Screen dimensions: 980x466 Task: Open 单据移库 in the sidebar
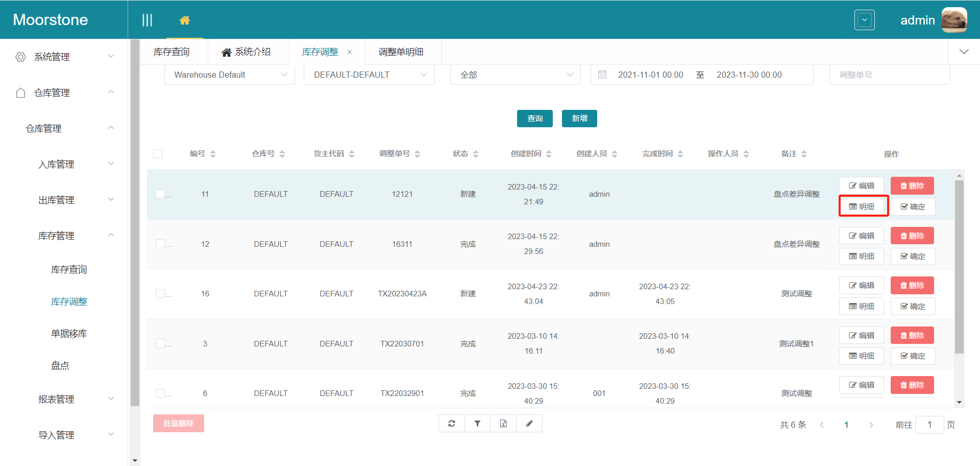[69, 334]
